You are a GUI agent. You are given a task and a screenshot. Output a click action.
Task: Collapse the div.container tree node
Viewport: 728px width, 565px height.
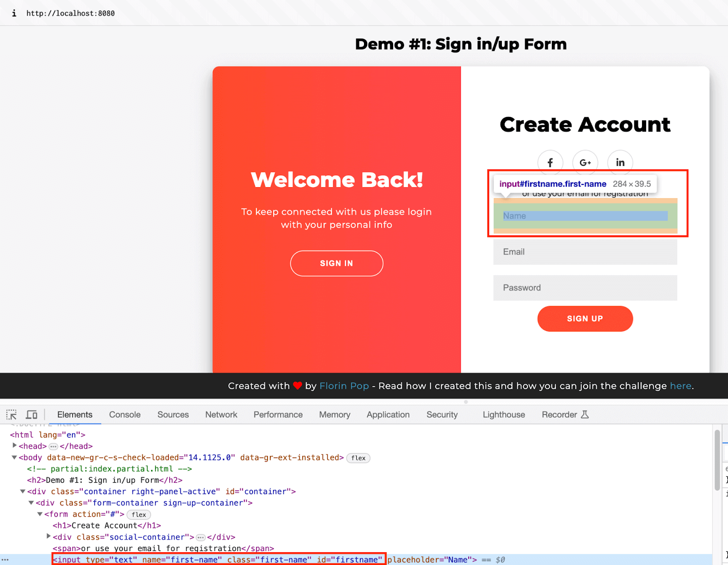click(22, 491)
